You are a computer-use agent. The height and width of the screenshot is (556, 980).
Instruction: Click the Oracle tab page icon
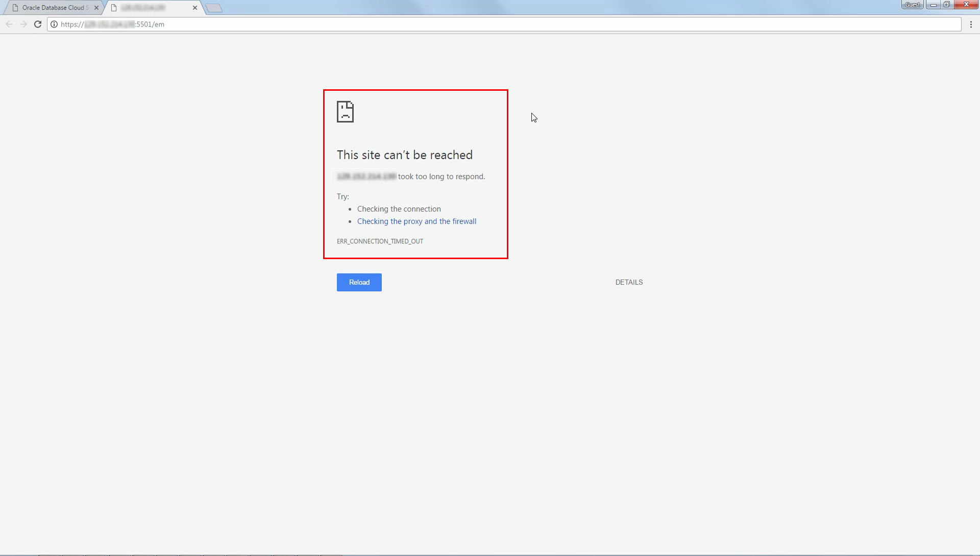(x=15, y=8)
